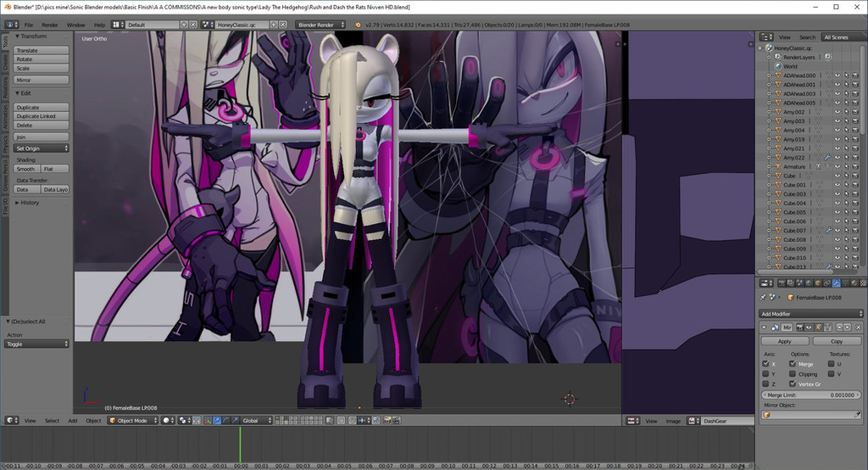Toggle Cube.001 renderability camera icon
Image resolution: width=868 pixels, height=470 pixels.
(x=855, y=185)
